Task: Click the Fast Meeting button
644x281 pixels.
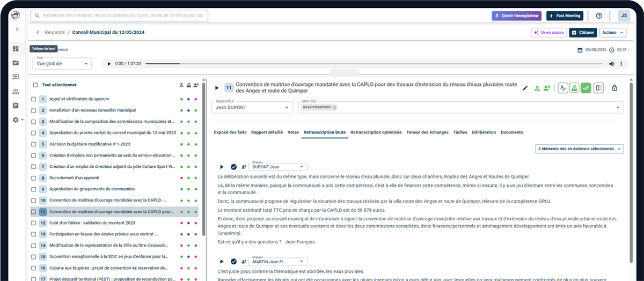Action: point(565,16)
